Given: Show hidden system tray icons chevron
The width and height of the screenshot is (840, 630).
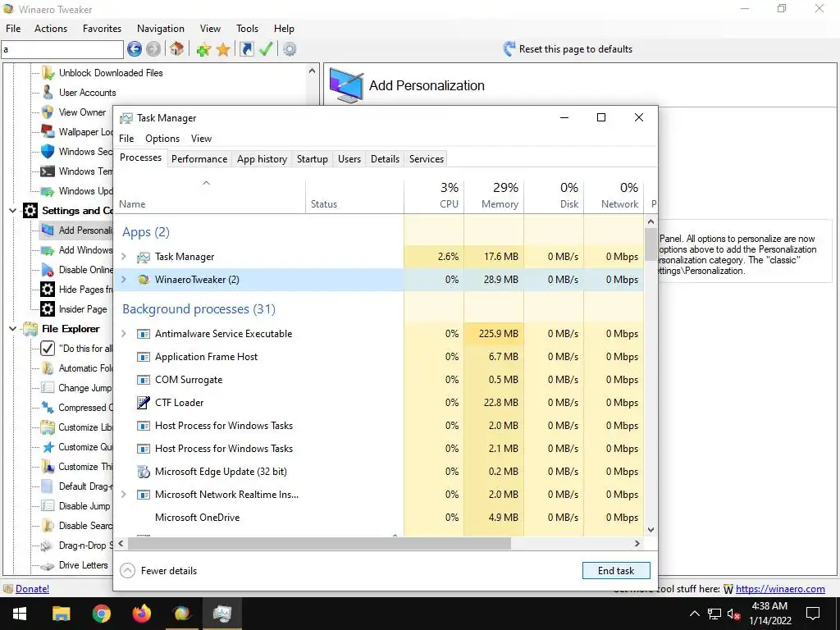Looking at the screenshot, I should click(x=694, y=614).
